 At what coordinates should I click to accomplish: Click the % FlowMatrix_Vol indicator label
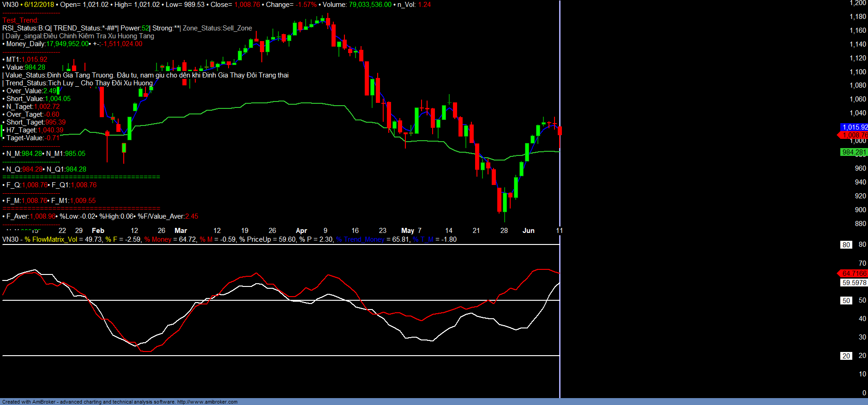51,239
